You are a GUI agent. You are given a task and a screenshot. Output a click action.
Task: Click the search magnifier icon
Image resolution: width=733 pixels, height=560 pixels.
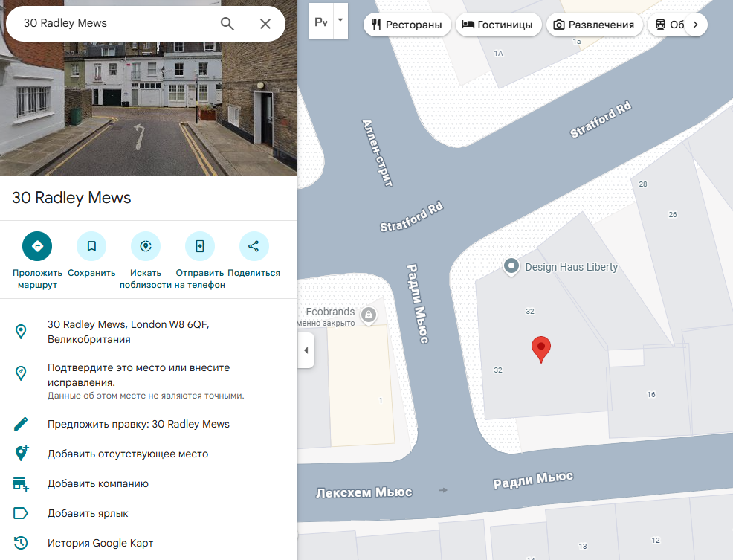(x=227, y=23)
